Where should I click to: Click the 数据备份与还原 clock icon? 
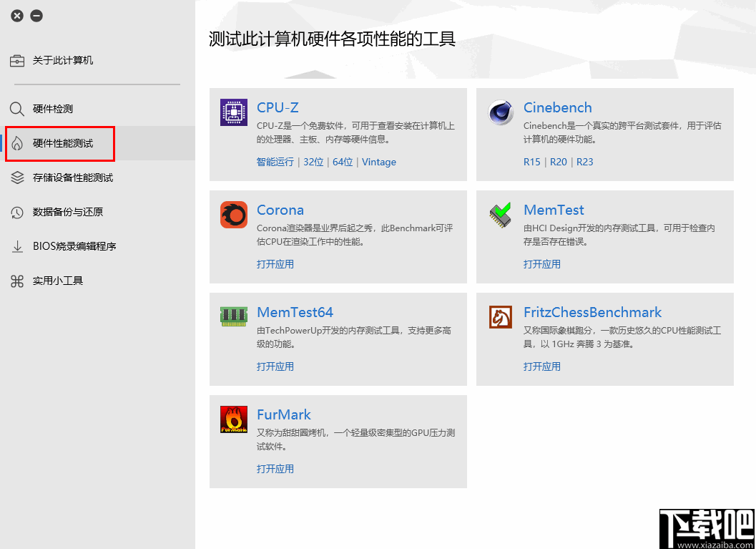click(16, 212)
